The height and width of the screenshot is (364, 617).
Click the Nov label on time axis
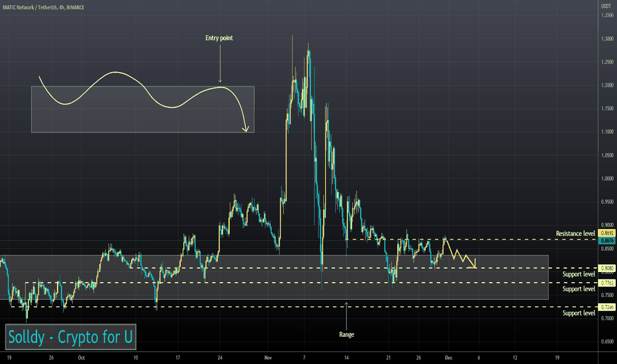coord(268,357)
